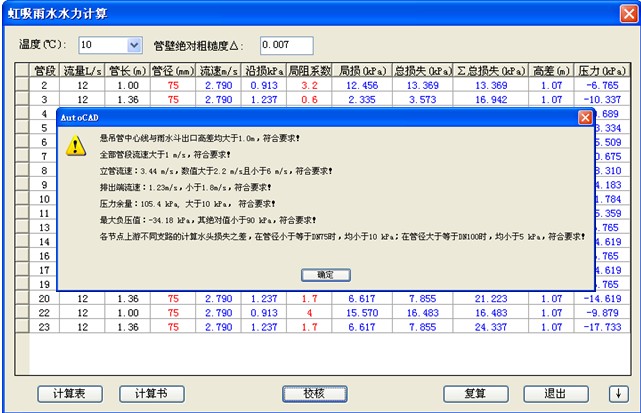Screen dimensions: 641x413
Task: Click the 管壁绝对粗糙度 input field
Action: click(x=286, y=45)
